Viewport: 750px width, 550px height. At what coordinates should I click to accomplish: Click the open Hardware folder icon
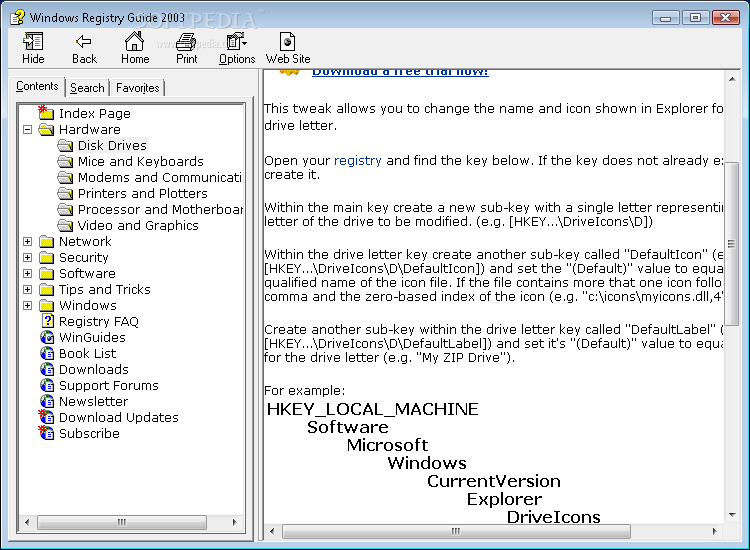[x=46, y=129]
